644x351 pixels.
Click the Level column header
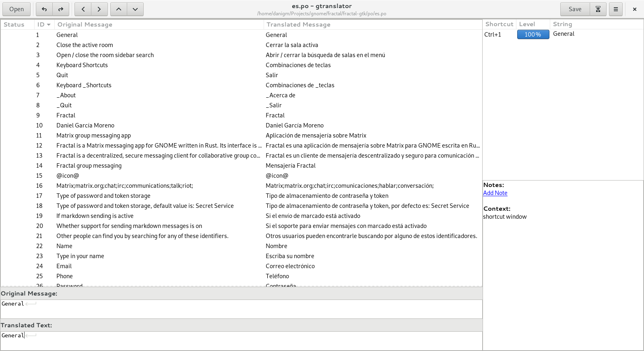(533, 24)
